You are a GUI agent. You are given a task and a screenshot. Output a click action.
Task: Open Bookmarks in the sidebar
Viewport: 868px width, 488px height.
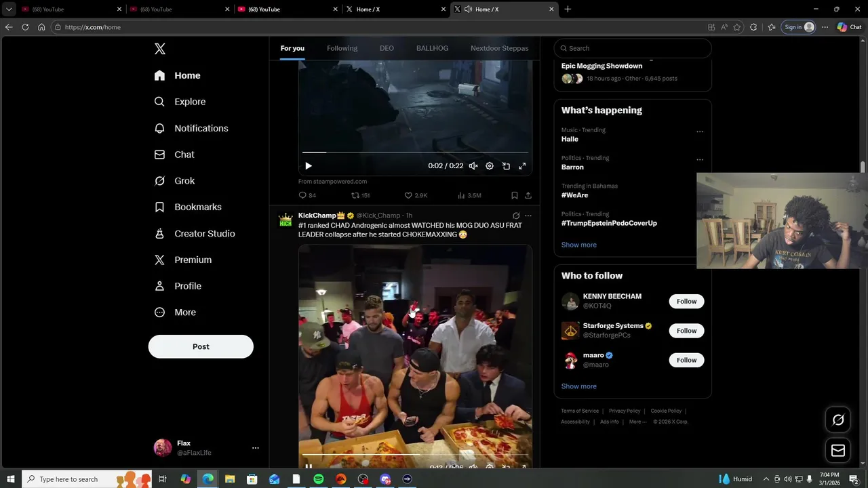(x=189, y=207)
